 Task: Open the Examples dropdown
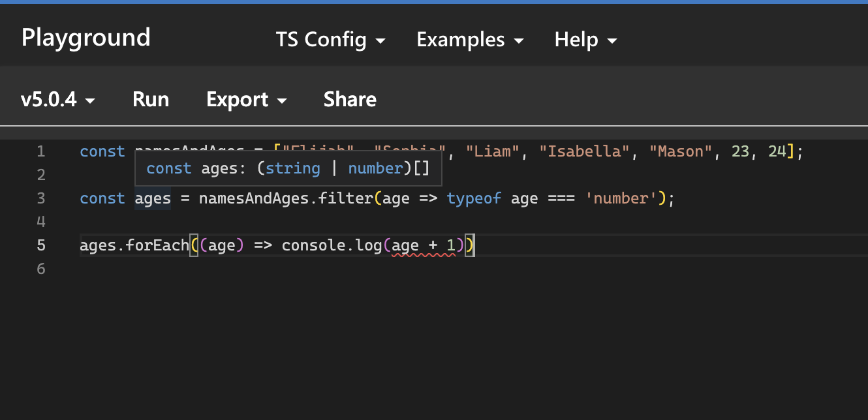pos(461,40)
